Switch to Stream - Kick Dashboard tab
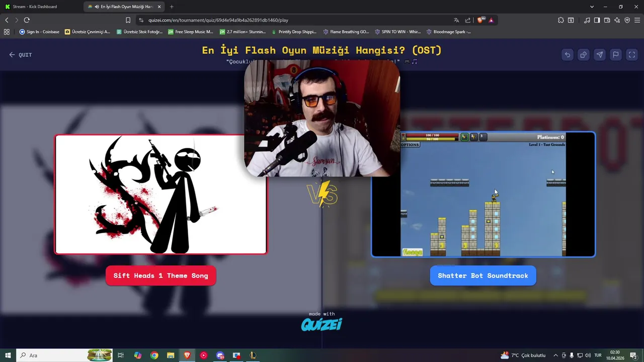The image size is (644, 362). (x=41, y=7)
